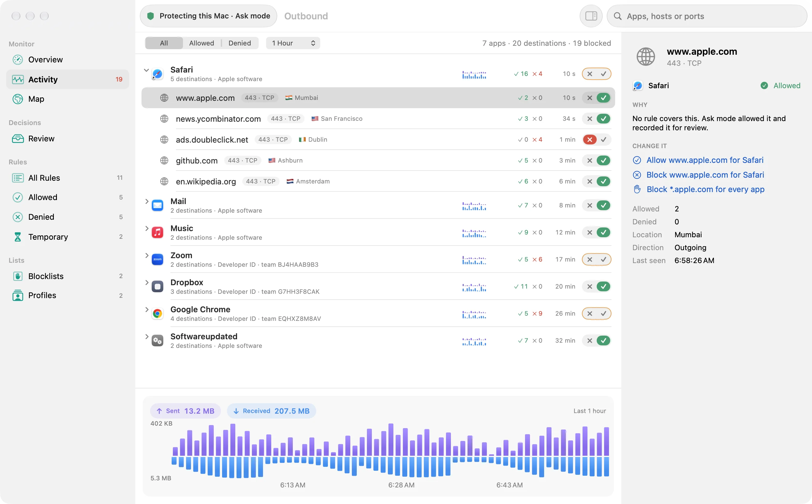This screenshot has width=812, height=504.
Task: Deny github.com using its X toggle
Action: (590, 161)
